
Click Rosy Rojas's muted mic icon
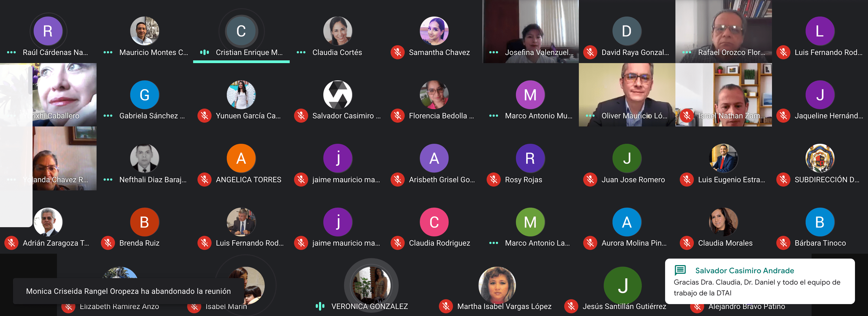(x=494, y=180)
